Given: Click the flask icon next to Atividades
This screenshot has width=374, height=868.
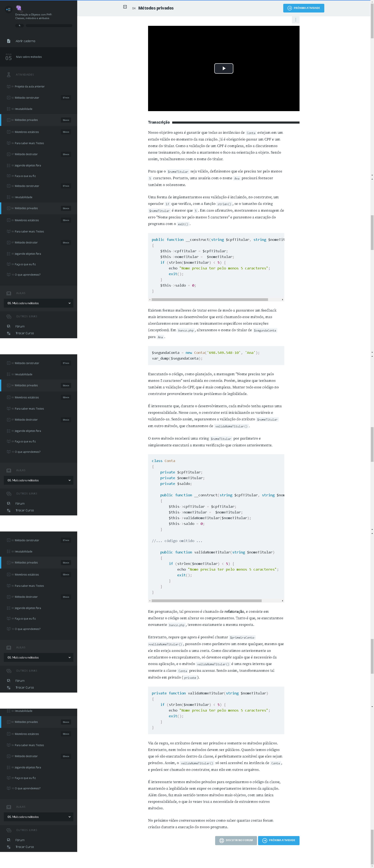Looking at the screenshot, I should [x=9, y=75].
